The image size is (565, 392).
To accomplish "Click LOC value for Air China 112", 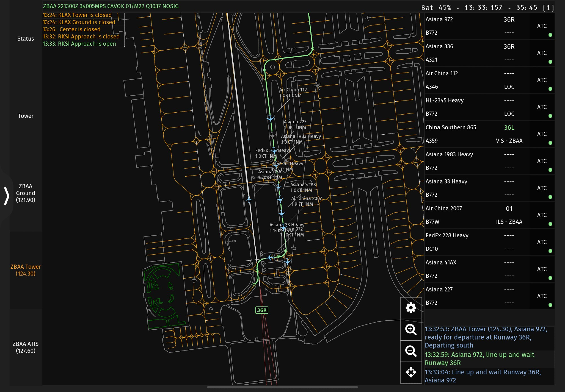I will click(509, 87).
